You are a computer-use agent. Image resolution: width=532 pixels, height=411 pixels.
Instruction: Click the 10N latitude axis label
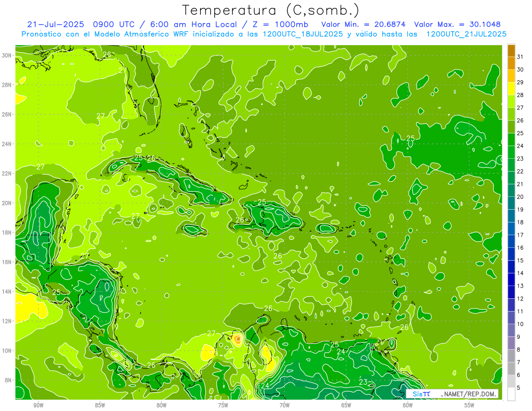click(x=7, y=351)
